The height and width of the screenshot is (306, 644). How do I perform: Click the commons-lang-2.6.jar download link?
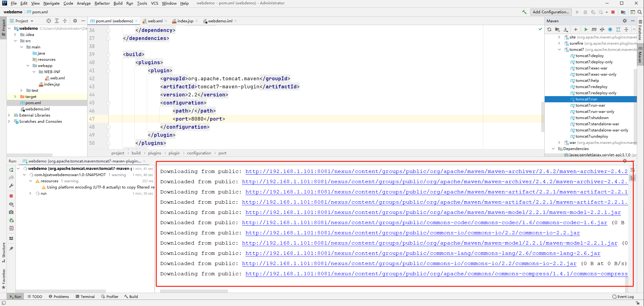point(423,253)
